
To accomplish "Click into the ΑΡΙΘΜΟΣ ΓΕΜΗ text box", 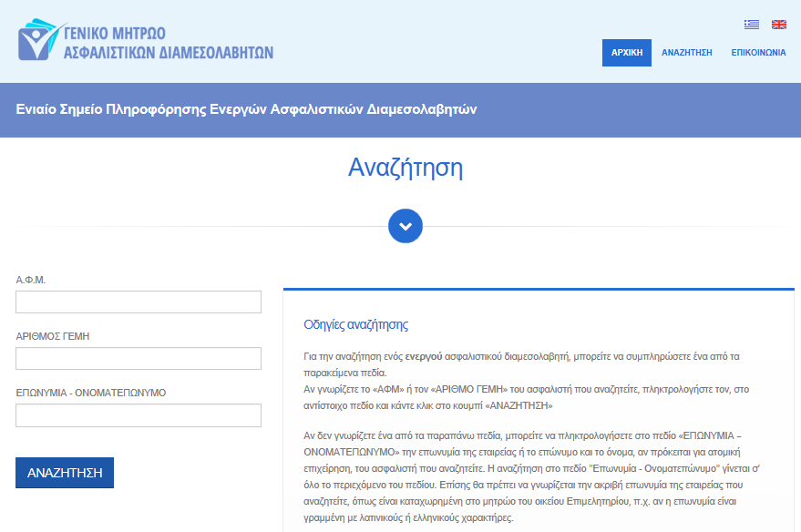I will (139, 359).
